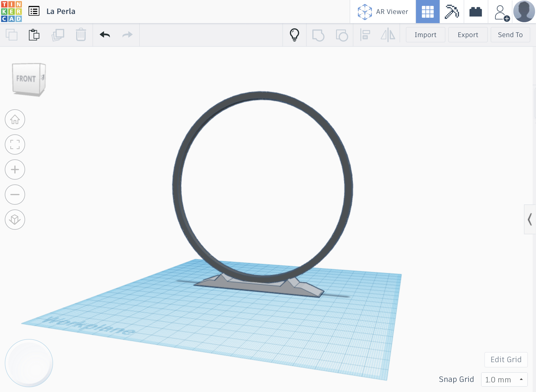Redo the last action
The width and height of the screenshot is (536, 392).
point(127,35)
